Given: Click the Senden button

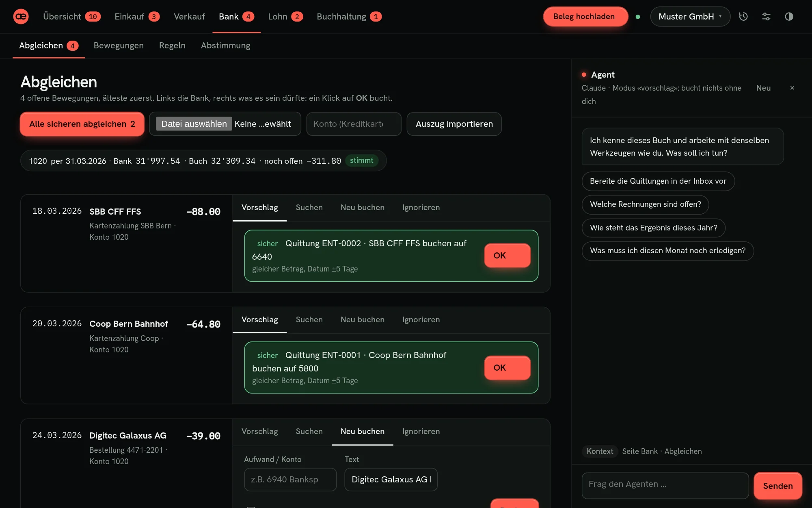Looking at the screenshot, I should (777, 486).
